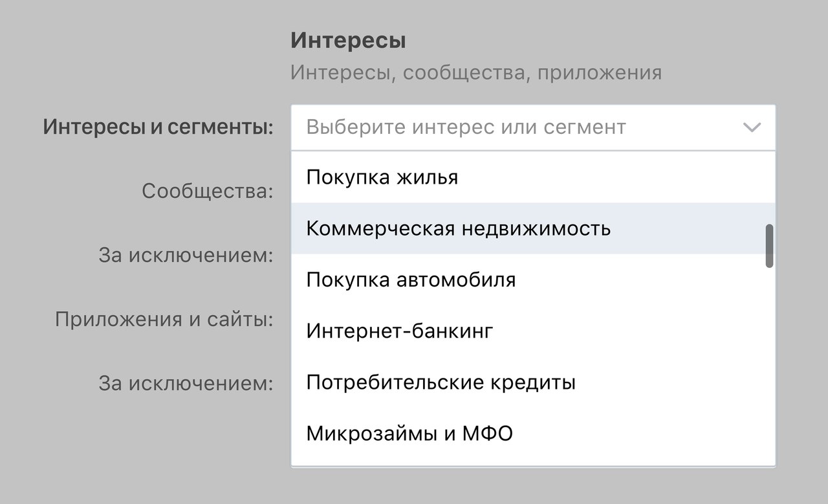Select 'Покупка жилья' from the list
The height and width of the screenshot is (504, 828).
click(x=382, y=177)
